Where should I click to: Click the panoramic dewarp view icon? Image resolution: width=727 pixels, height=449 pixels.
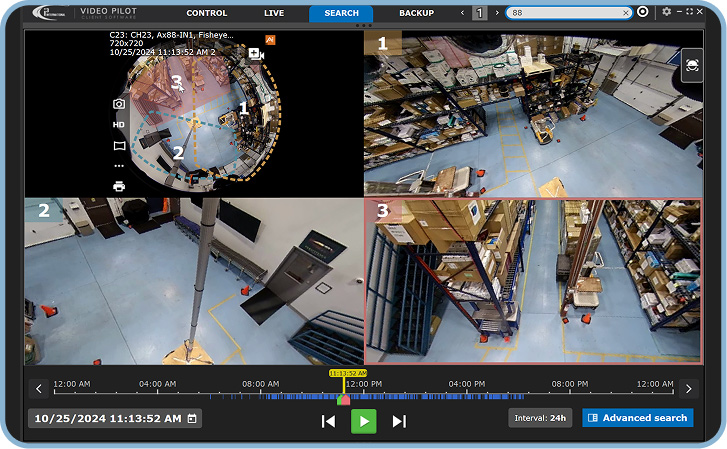[119, 146]
